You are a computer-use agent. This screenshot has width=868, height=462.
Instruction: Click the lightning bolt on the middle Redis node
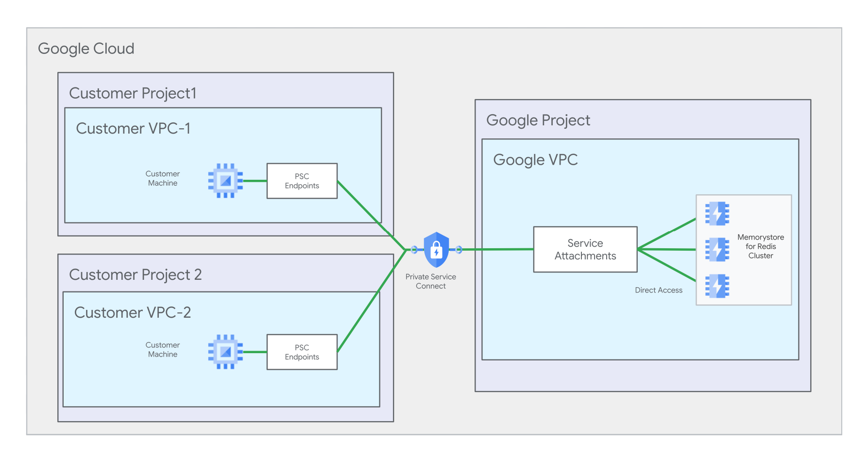(717, 250)
